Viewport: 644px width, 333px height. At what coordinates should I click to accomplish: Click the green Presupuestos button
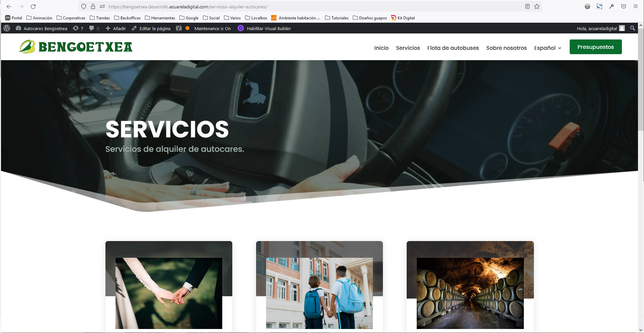tap(595, 47)
